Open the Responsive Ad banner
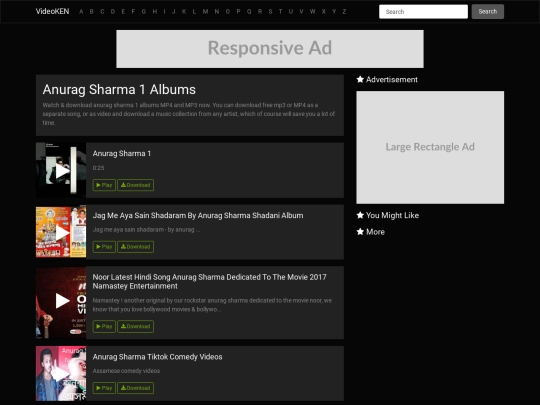Image resolution: width=540 pixels, height=405 pixels. point(270,49)
